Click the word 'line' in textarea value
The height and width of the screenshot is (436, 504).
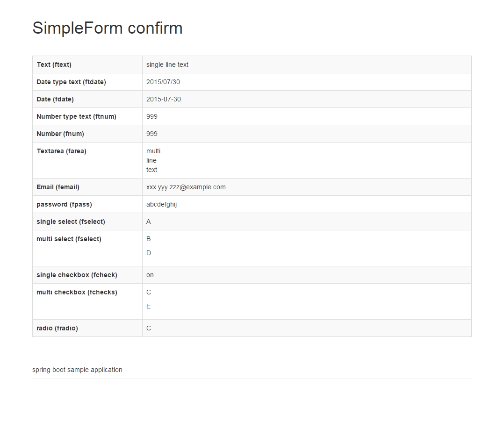click(x=151, y=160)
